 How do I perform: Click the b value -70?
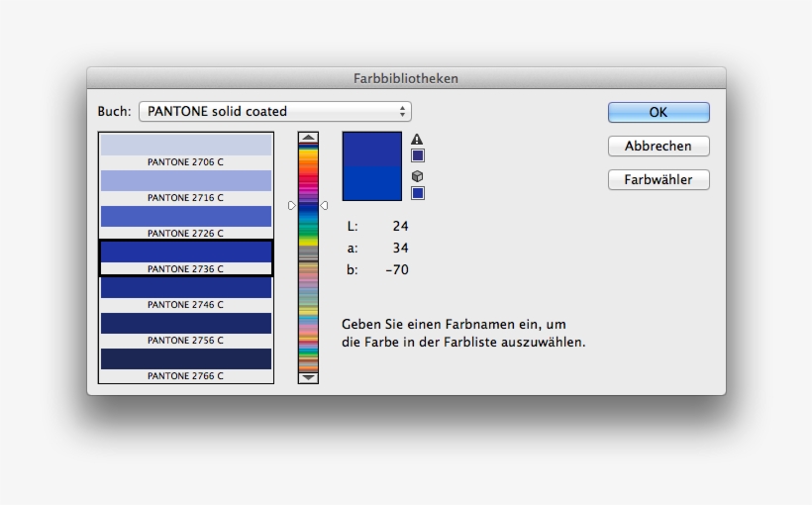pos(397,270)
